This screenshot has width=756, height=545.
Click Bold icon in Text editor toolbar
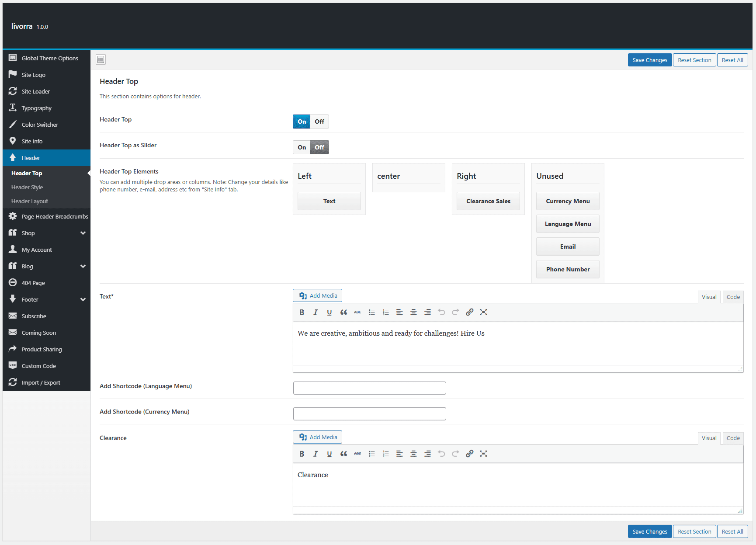click(x=302, y=312)
